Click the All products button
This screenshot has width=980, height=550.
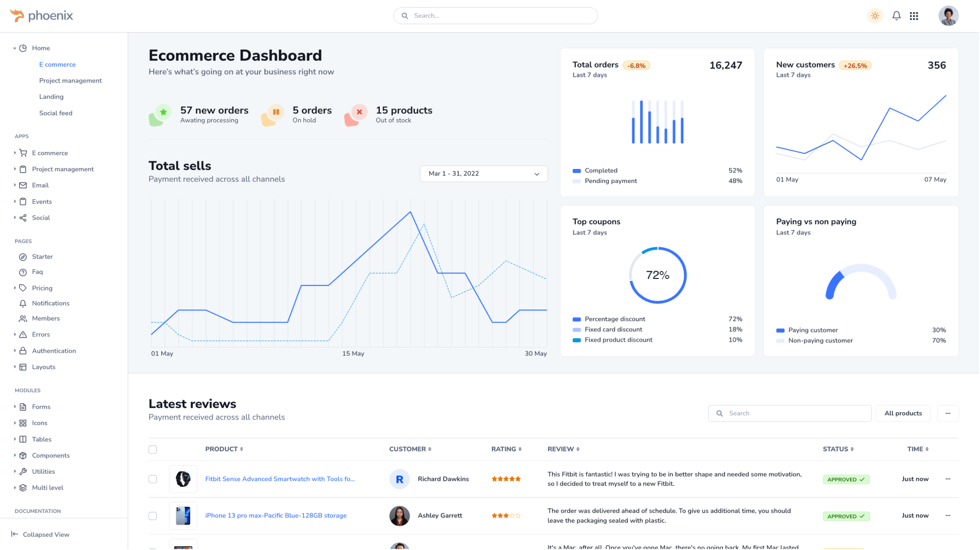903,413
